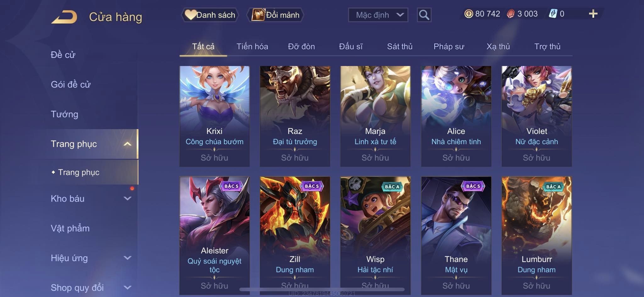
Task: Open the Mặc định sort dropdown
Action: 378,15
